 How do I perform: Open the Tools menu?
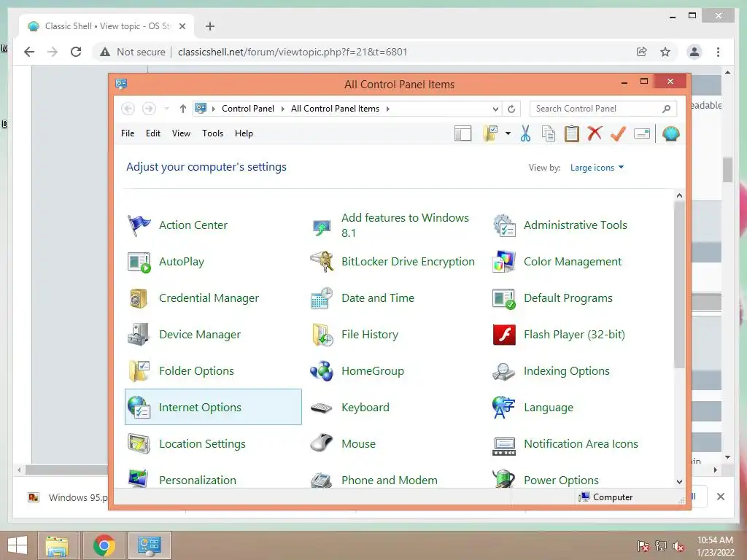[212, 134]
